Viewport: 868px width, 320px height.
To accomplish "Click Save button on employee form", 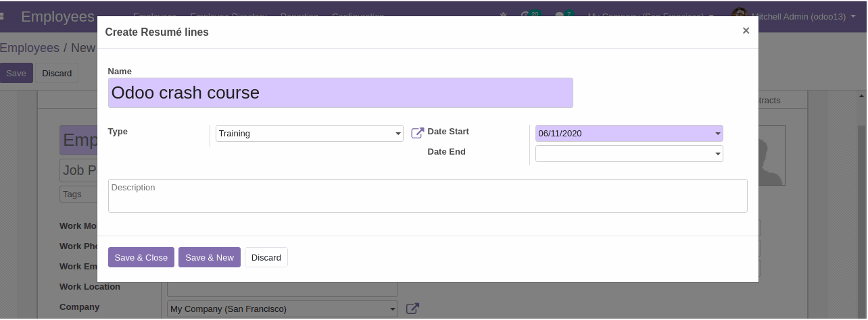I will point(16,73).
